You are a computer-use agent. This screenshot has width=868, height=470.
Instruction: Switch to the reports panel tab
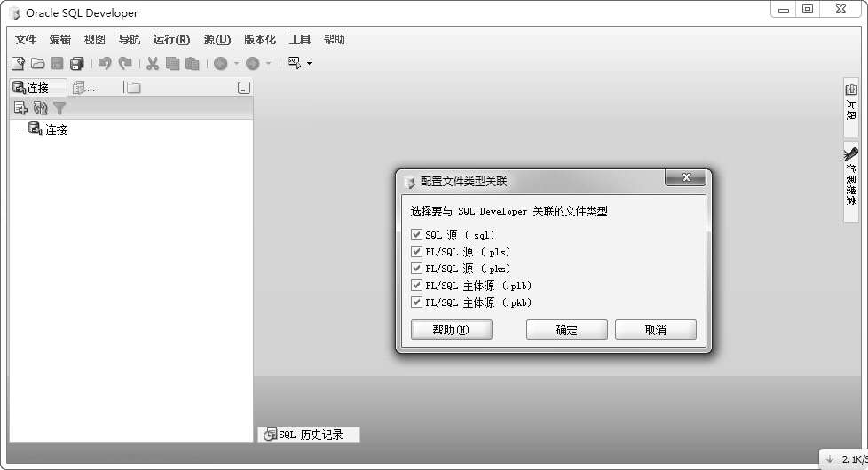tap(87, 88)
